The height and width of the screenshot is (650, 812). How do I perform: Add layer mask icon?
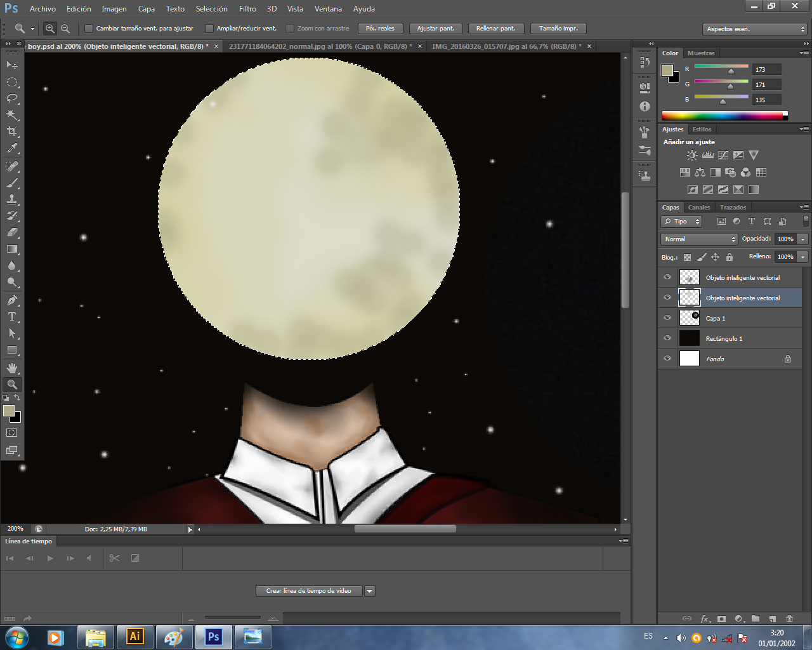721,618
